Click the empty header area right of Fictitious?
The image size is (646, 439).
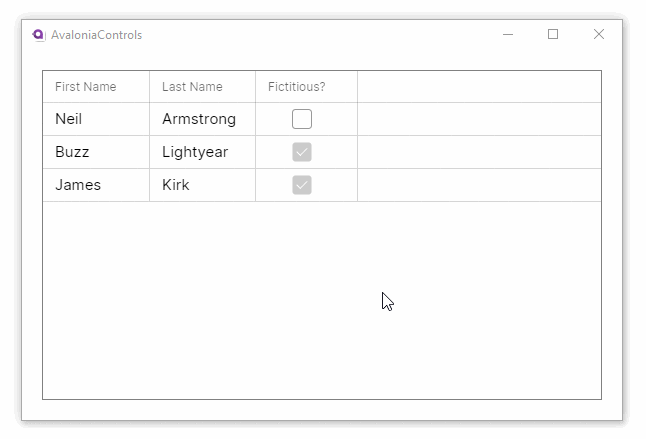coord(478,87)
